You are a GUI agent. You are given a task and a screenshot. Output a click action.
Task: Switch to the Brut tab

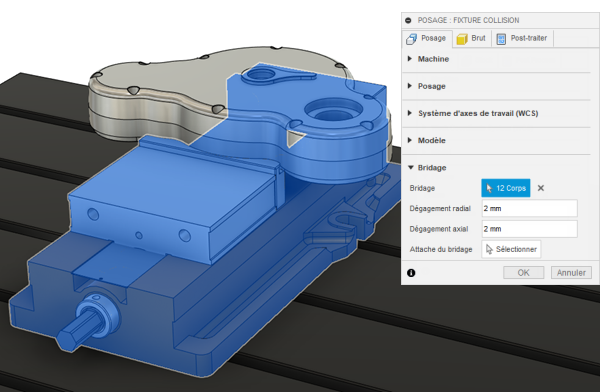[x=471, y=38]
